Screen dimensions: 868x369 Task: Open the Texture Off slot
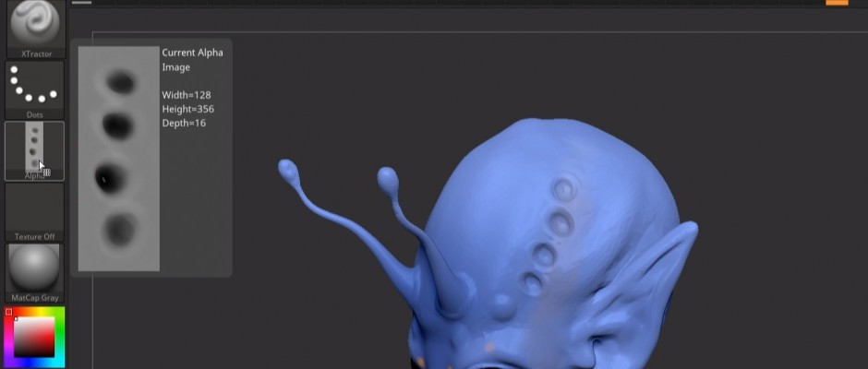34,208
